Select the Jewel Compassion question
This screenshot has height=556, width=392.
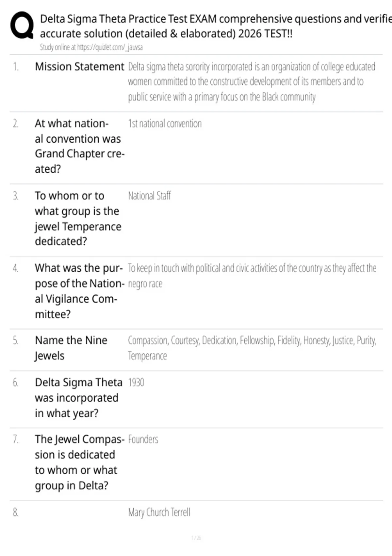[80, 462]
